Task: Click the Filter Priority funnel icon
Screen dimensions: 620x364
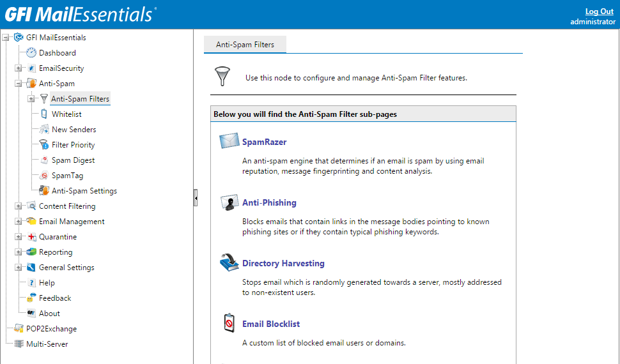Action: coord(44,145)
